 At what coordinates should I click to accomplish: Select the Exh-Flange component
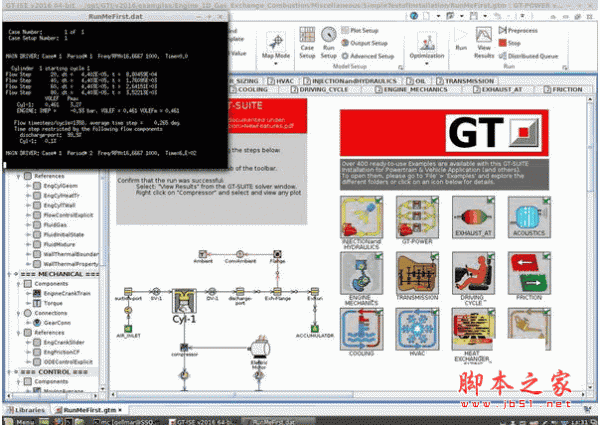(277, 292)
